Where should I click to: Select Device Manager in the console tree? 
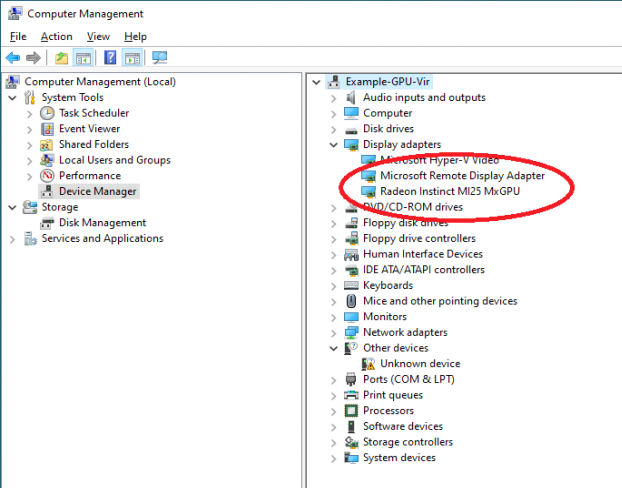tap(98, 192)
